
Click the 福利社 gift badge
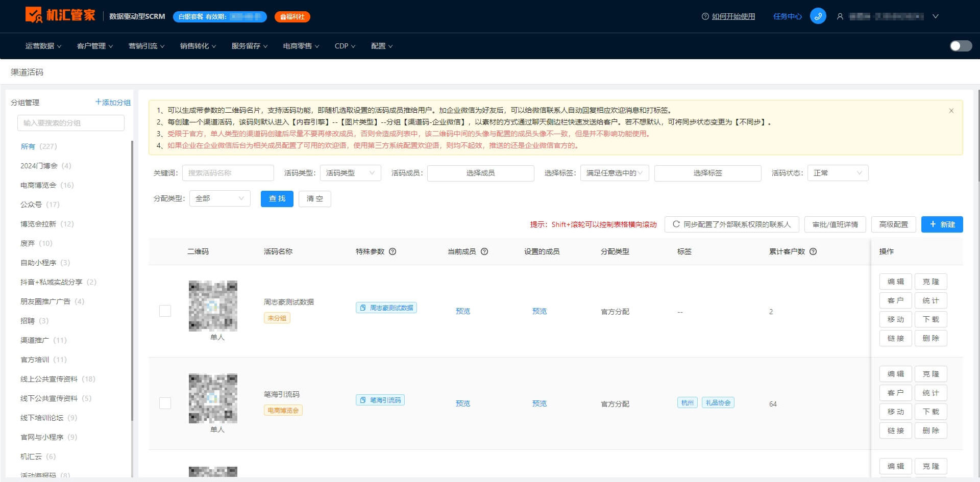(292, 17)
